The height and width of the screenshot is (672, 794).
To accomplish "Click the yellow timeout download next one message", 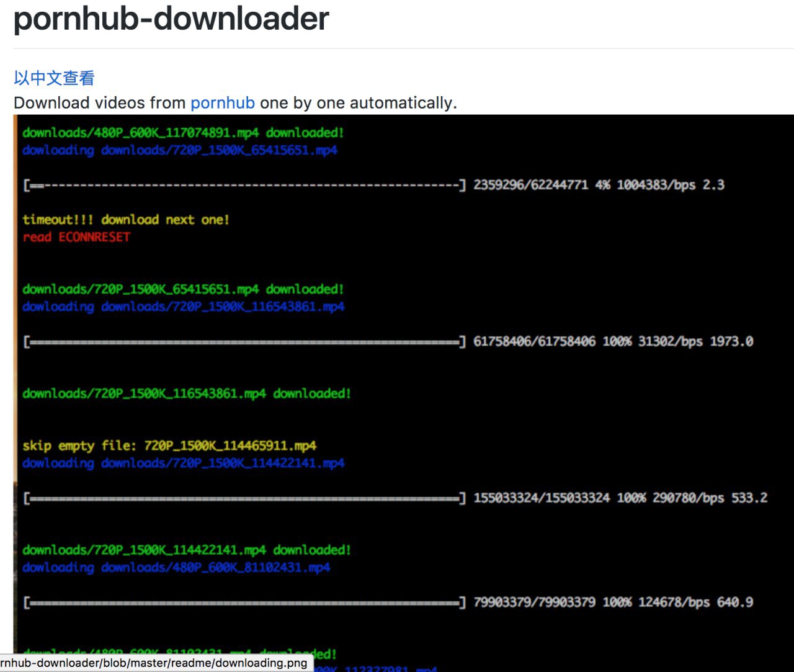I will pyautogui.click(x=126, y=220).
